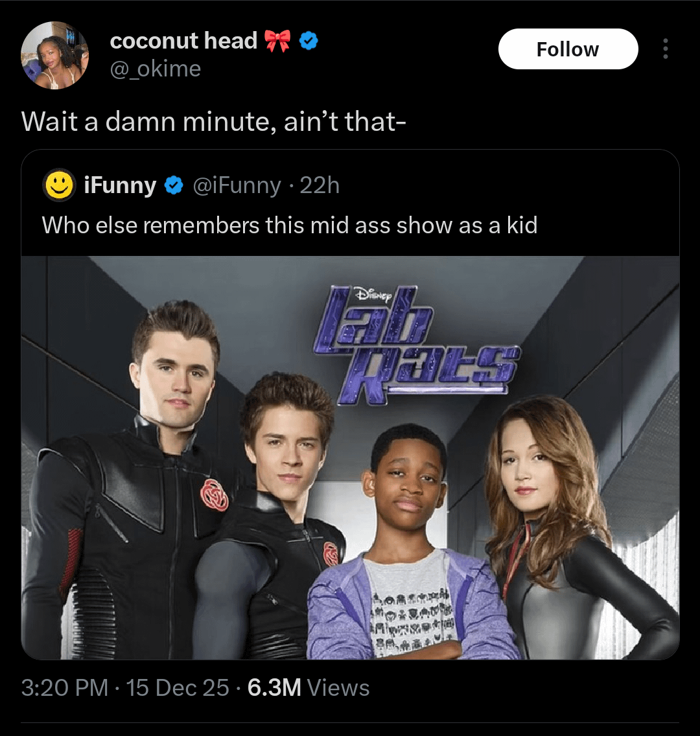Click the red emblem on the tallest person's jacket

coord(214,496)
